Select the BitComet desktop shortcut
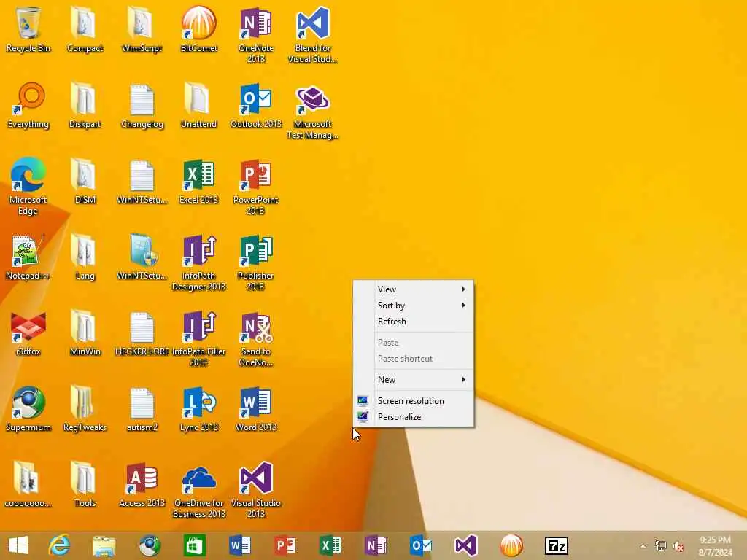The height and width of the screenshot is (560, 747). 198,29
